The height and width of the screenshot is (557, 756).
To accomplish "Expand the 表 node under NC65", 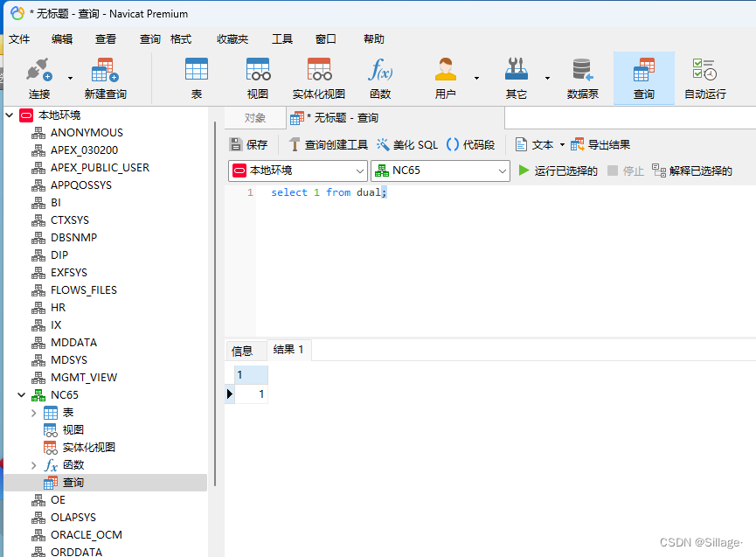I will point(33,413).
